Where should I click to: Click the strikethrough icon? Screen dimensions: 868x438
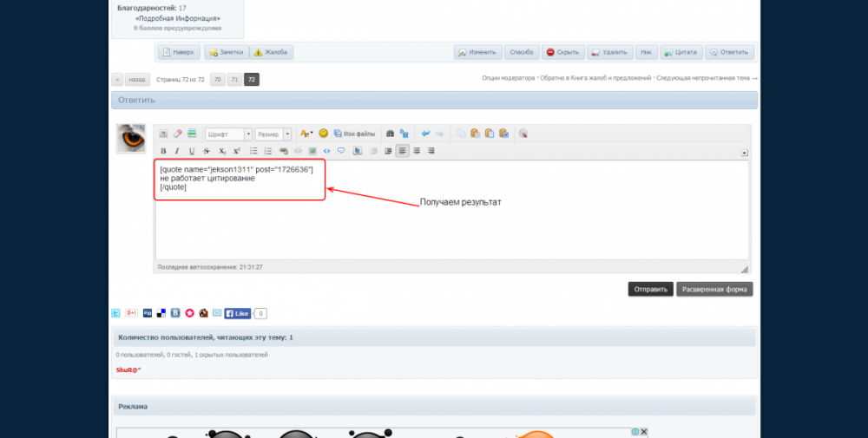pyautogui.click(x=207, y=151)
